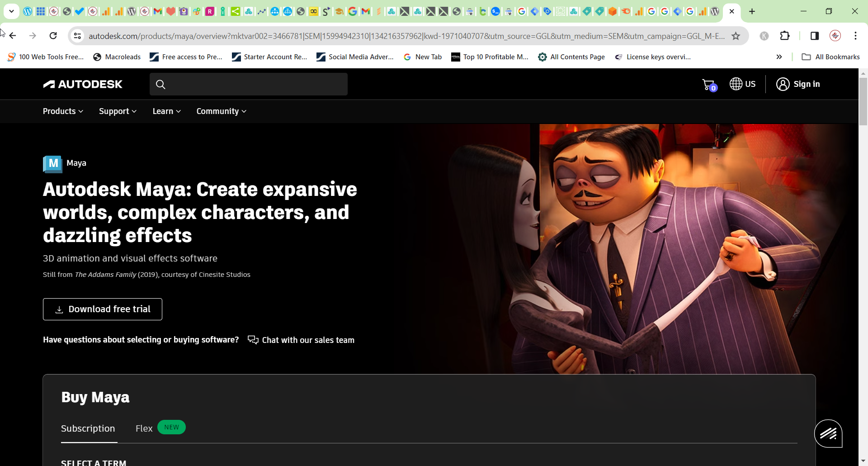Open the browser side panel
This screenshot has height=466, width=868.
point(814,36)
